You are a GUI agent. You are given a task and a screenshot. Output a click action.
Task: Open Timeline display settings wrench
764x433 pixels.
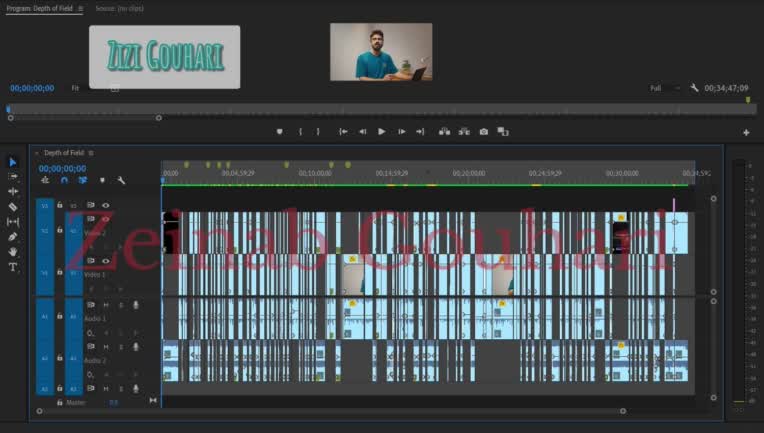click(121, 180)
